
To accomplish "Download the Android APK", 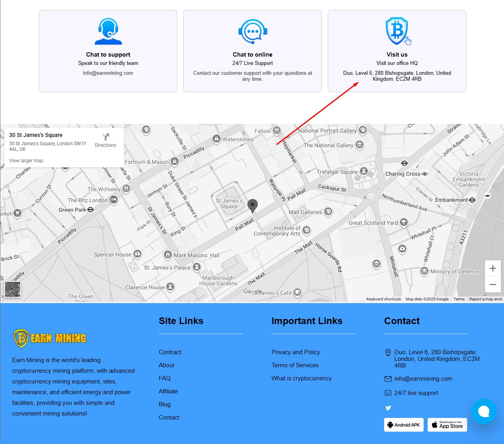I will (403, 425).
